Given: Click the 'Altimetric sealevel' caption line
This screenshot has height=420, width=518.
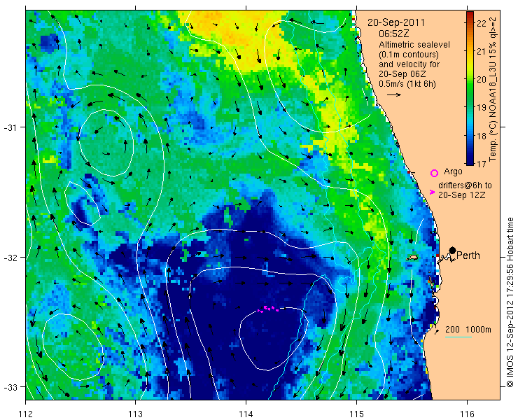Looking at the screenshot, I should 414,44.
